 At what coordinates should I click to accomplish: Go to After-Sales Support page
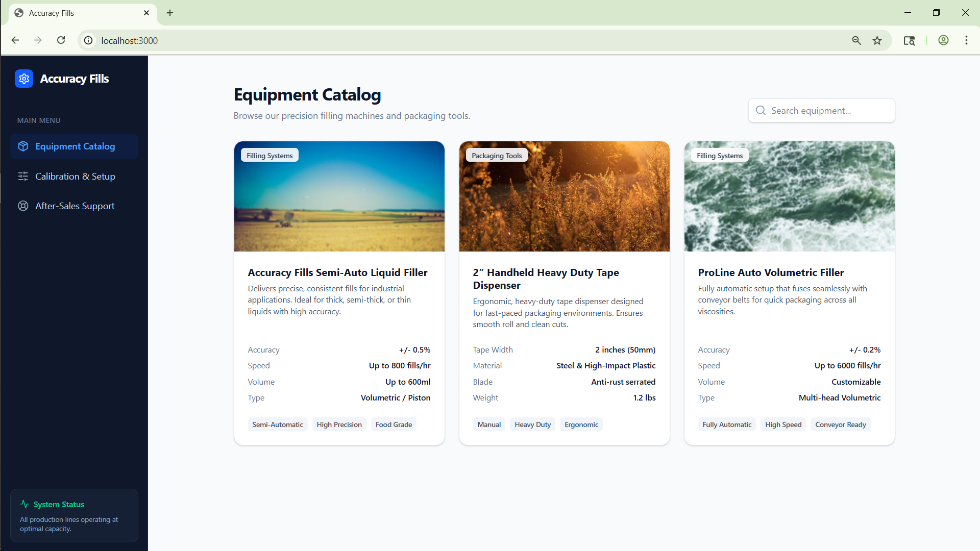[x=75, y=206]
